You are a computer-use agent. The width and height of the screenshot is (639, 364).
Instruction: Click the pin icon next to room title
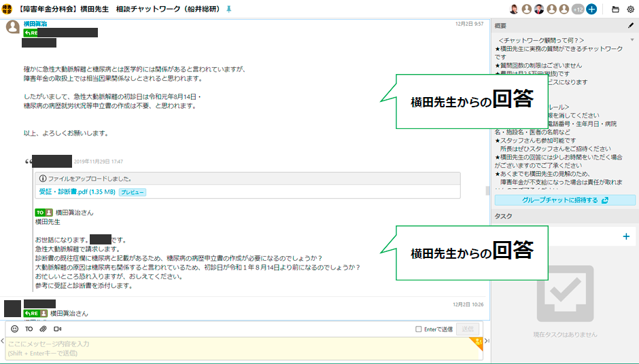click(x=229, y=9)
